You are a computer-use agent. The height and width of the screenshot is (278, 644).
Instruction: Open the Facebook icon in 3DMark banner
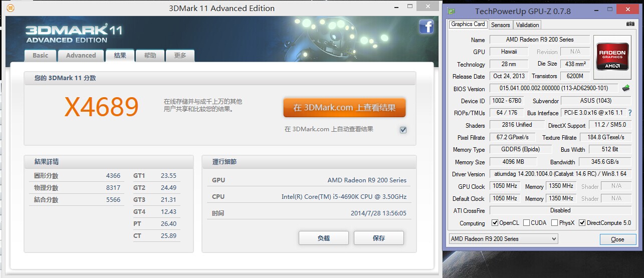pos(426,27)
